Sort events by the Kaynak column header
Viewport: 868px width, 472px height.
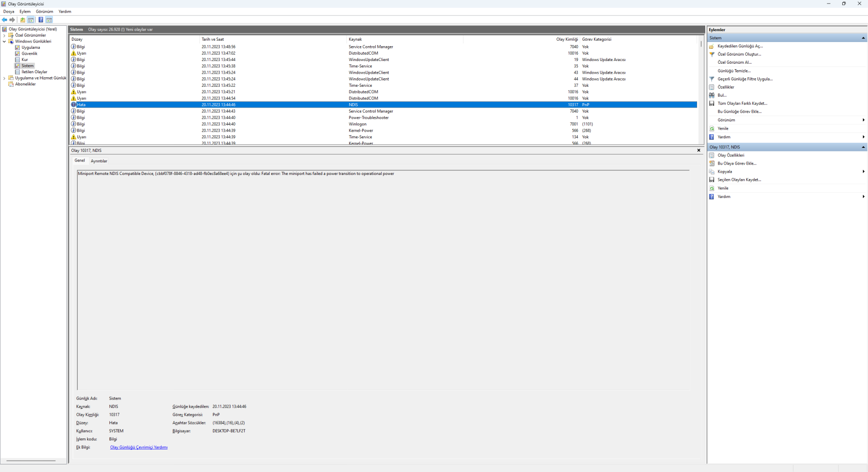[x=405, y=39]
